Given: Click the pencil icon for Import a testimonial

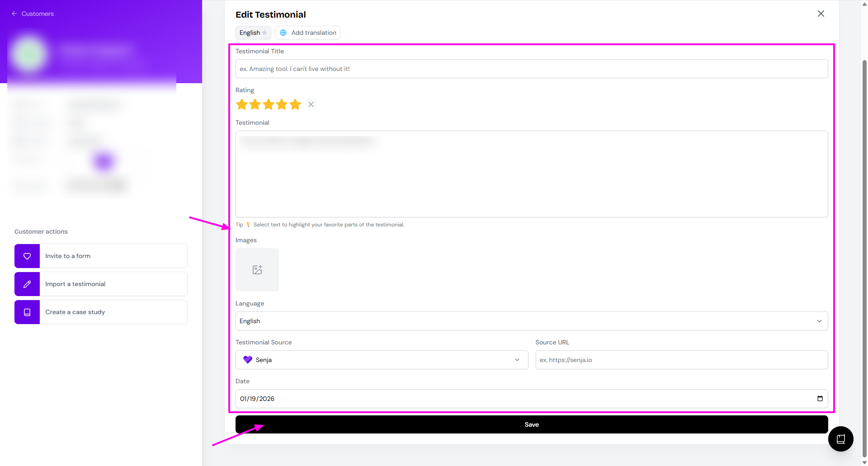Looking at the screenshot, I should 27,284.
